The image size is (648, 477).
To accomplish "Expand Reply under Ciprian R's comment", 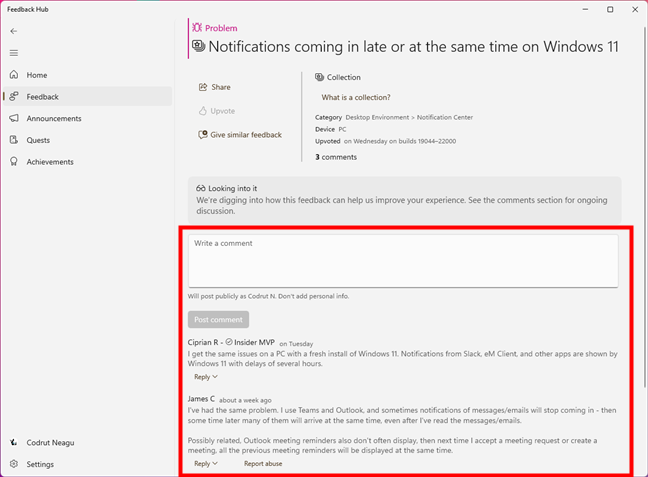I will pos(206,377).
